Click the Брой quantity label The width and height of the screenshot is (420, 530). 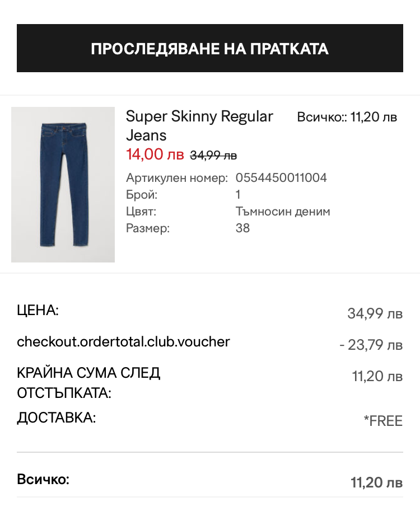click(142, 195)
